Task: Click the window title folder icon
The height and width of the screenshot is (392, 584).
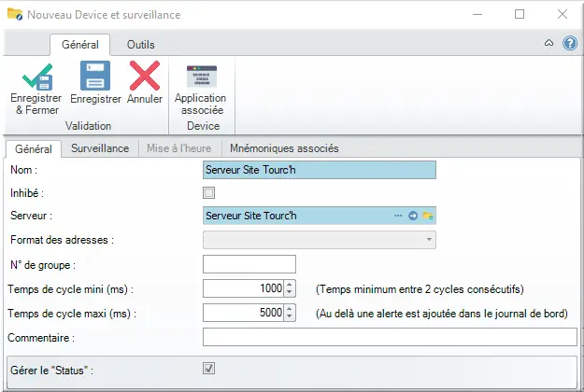Action: click(x=15, y=14)
